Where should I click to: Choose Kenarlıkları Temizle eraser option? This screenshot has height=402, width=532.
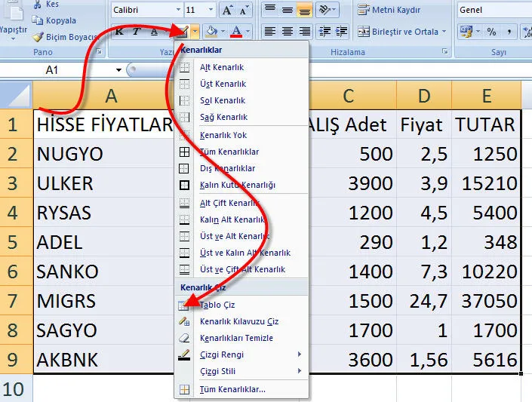click(236, 338)
